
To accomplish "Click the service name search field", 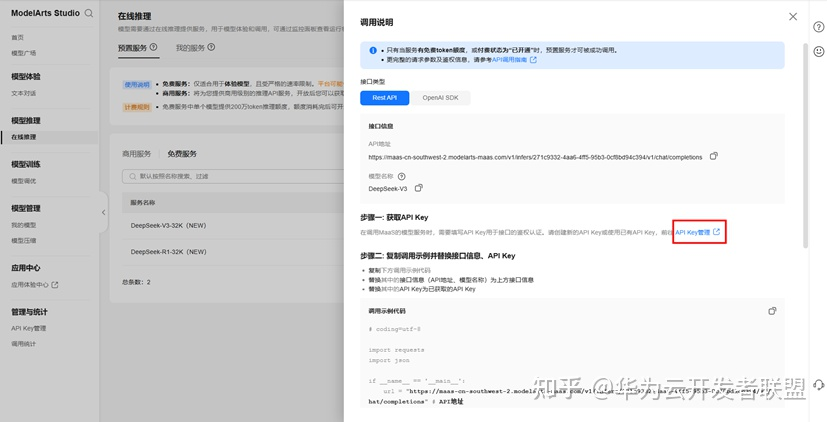I will coord(230,176).
